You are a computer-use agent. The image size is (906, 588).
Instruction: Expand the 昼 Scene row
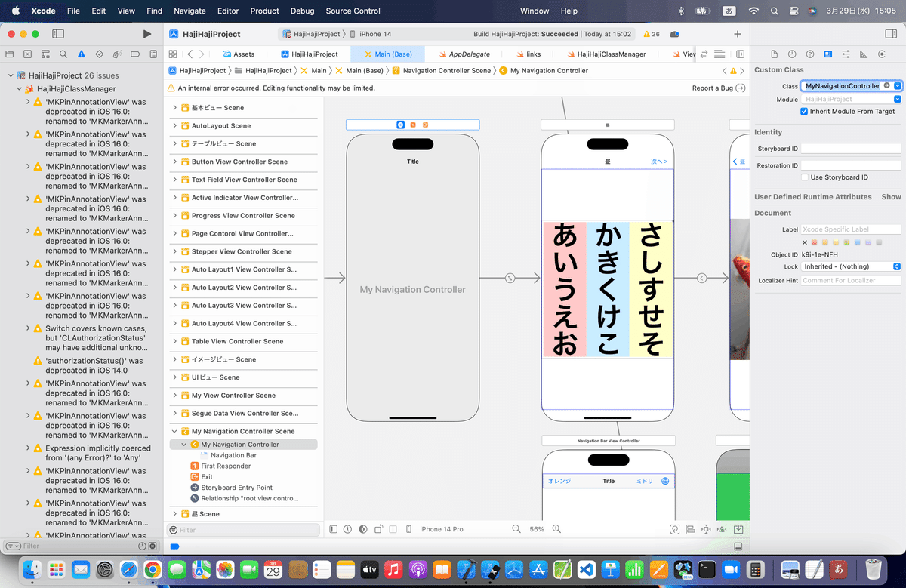click(175, 514)
